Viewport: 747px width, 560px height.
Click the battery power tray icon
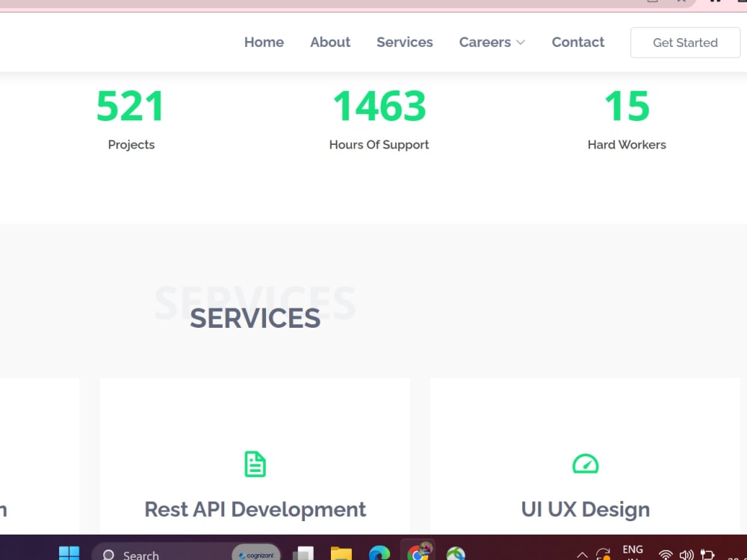707,555
